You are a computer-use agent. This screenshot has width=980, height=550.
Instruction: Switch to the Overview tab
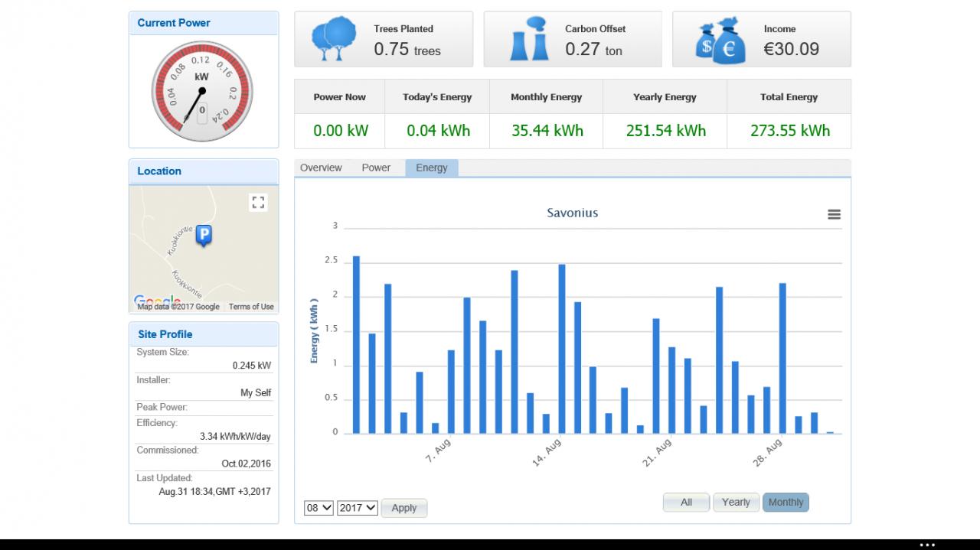[x=321, y=168]
